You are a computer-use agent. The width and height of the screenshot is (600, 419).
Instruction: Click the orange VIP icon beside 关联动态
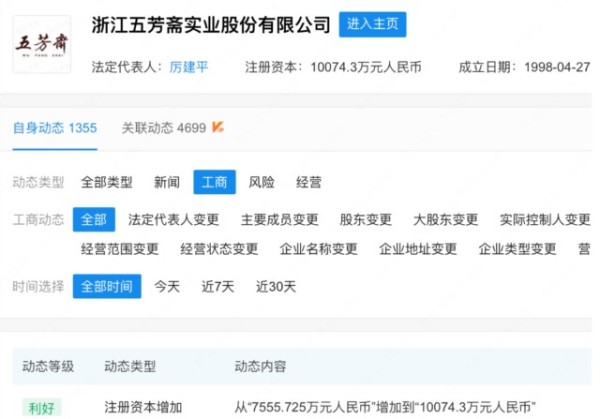pyautogui.click(x=218, y=127)
